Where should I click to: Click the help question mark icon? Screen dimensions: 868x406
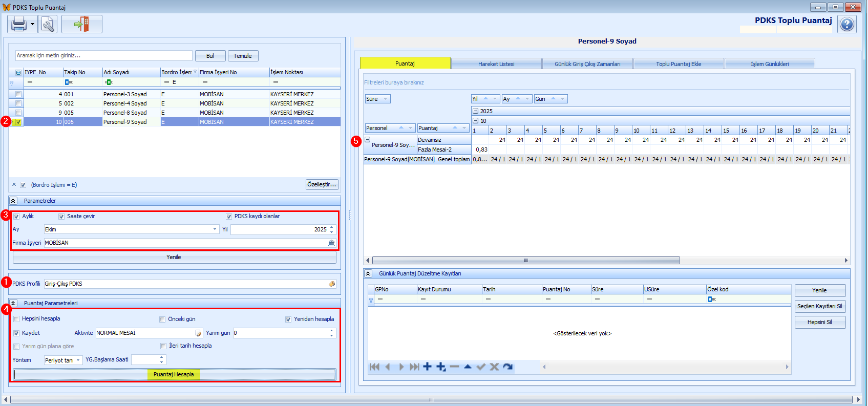[847, 24]
